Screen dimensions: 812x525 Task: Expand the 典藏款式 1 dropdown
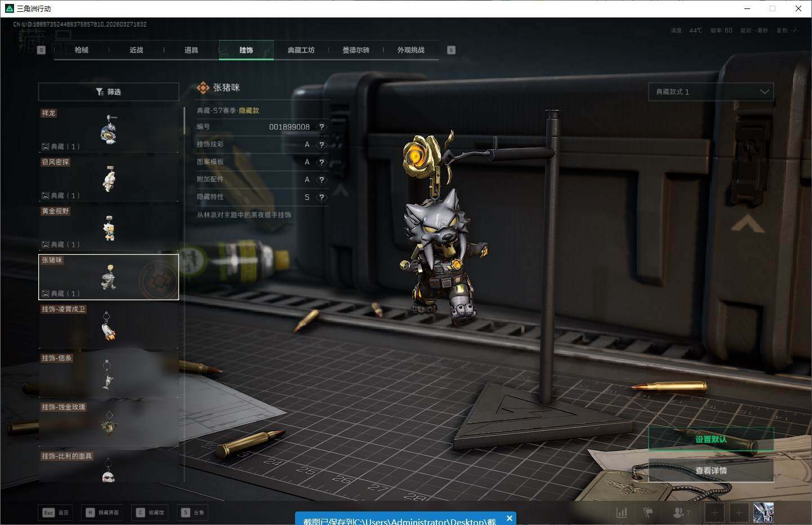[x=711, y=92]
